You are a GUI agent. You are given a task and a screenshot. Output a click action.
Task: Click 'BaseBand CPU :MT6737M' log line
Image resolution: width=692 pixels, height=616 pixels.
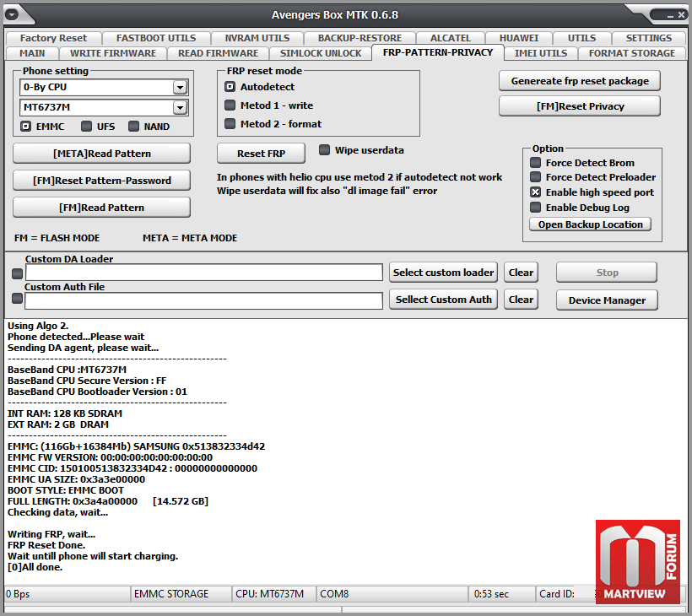[67, 370]
